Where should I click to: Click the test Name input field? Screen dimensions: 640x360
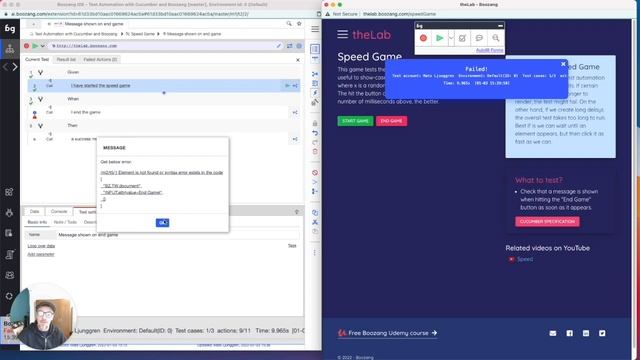[178, 235]
